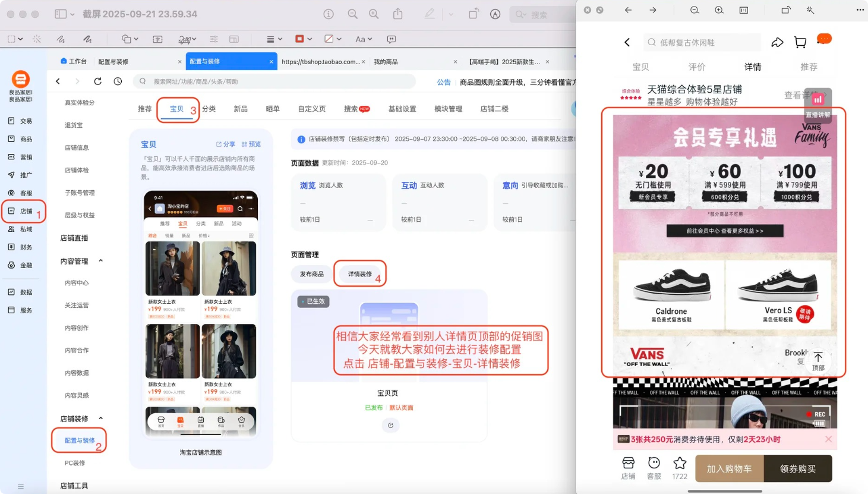Open the history clock icon beside refresh
This screenshot has height=494, width=868.
118,81
